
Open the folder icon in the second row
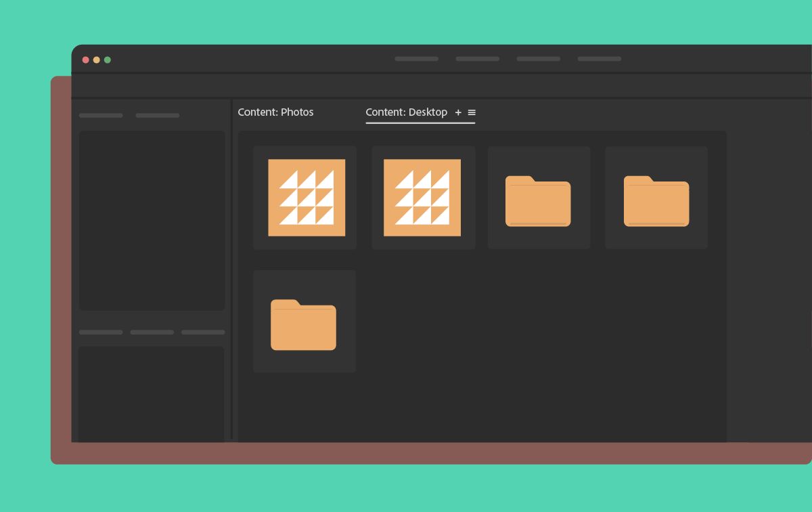304,321
